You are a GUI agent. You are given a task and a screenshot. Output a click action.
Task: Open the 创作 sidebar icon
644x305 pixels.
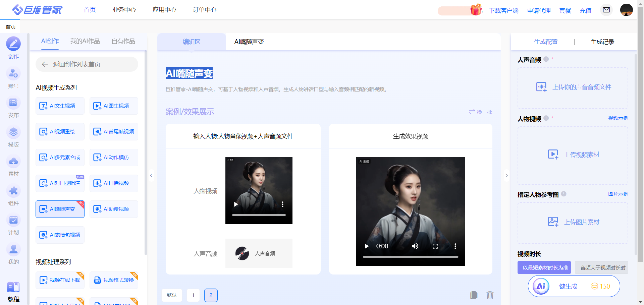click(13, 44)
